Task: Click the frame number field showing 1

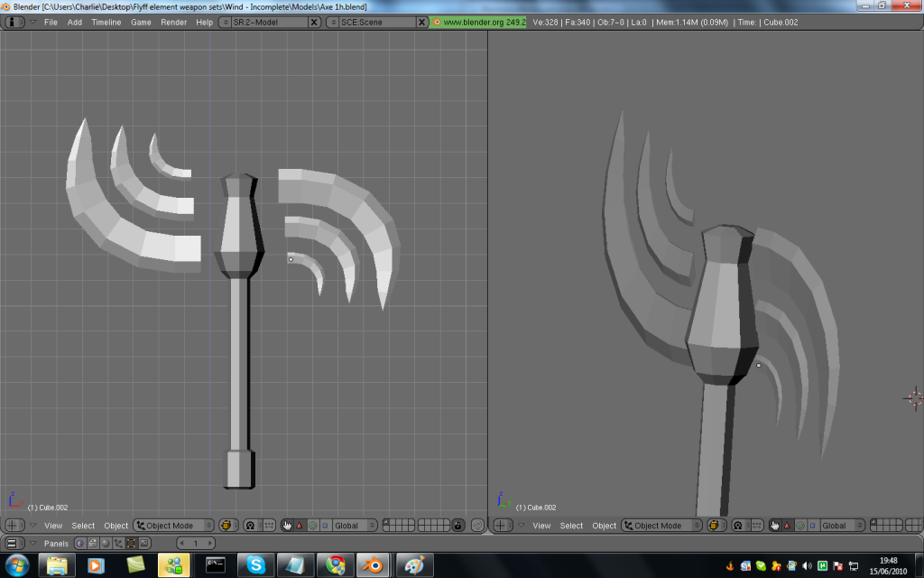Action: (196, 543)
